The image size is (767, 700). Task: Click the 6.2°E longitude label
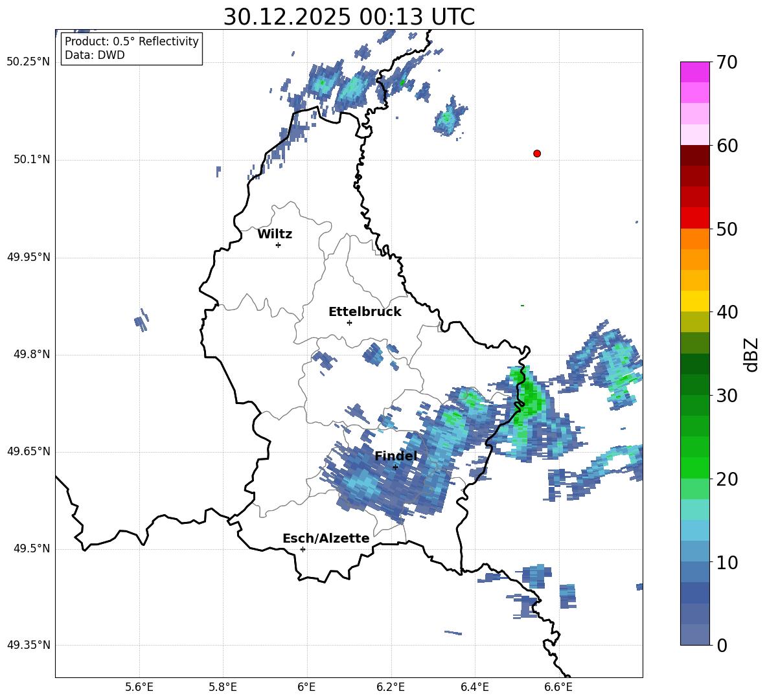(391, 687)
